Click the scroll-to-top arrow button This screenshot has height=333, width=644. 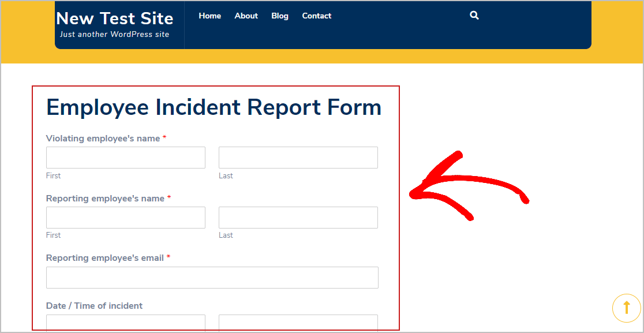click(626, 308)
